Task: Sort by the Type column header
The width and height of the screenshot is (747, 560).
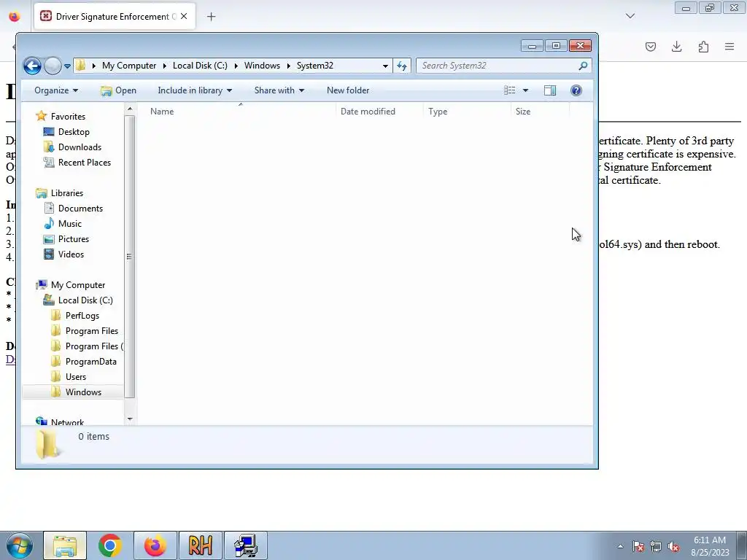Action: [x=467, y=112]
